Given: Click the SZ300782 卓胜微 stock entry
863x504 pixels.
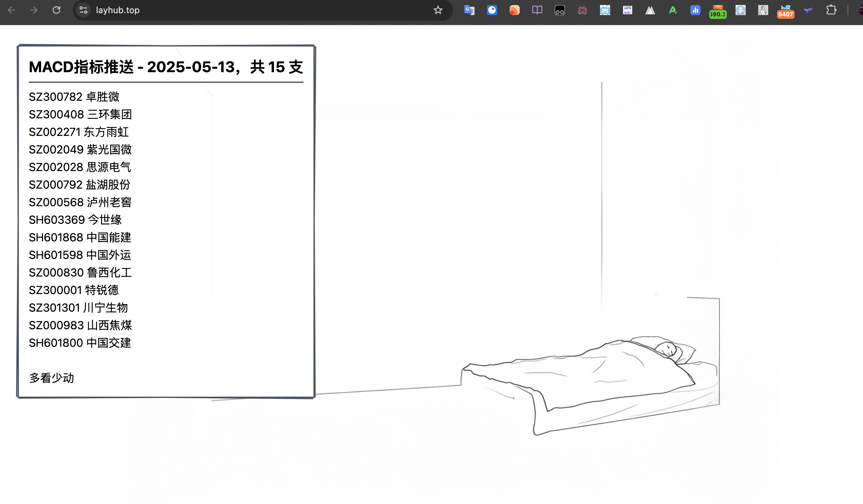Looking at the screenshot, I should pyautogui.click(x=74, y=97).
